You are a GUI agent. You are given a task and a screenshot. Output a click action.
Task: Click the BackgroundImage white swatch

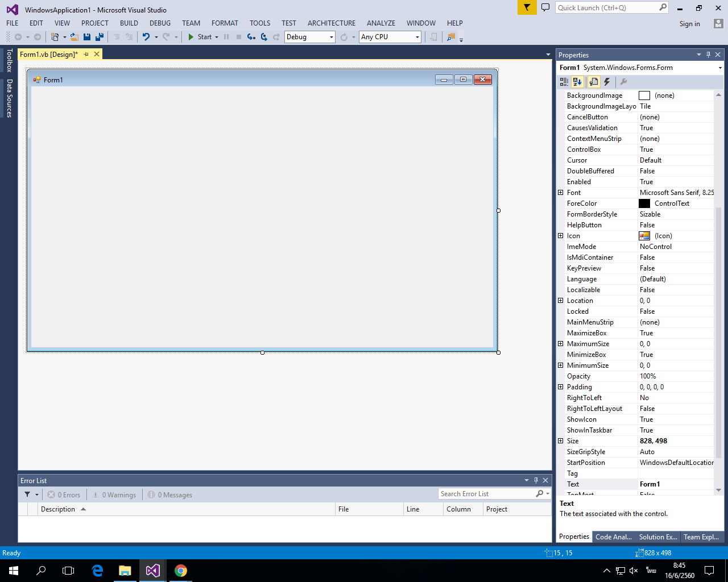644,95
